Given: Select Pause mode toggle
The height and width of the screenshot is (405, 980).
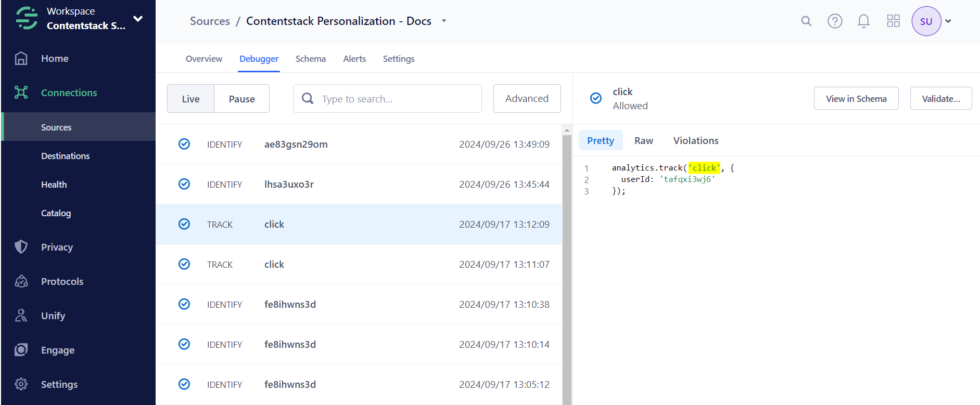Looking at the screenshot, I should pos(242,99).
